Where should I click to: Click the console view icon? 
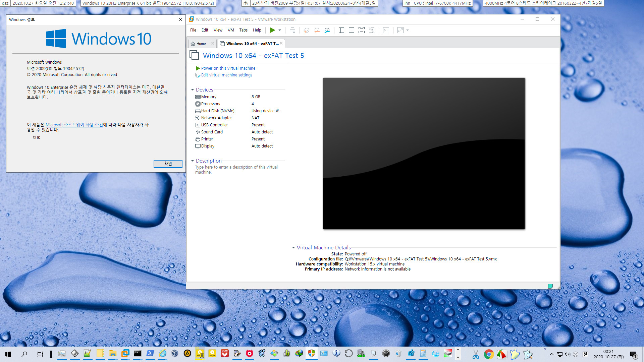click(x=386, y=30)
